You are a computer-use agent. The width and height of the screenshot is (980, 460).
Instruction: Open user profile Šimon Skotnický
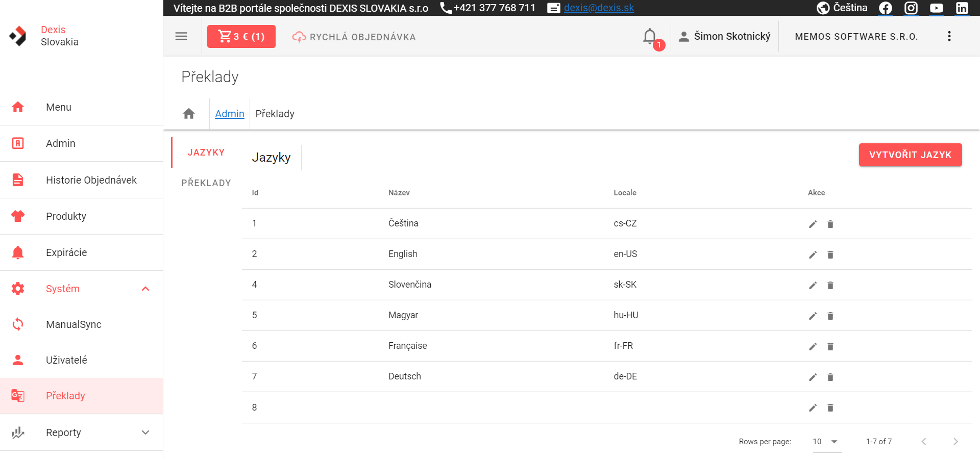click(x=725, y=36)
